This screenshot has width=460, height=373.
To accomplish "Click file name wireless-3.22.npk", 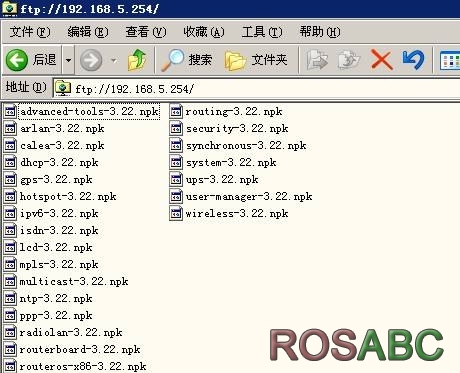I will coord(237,213).
